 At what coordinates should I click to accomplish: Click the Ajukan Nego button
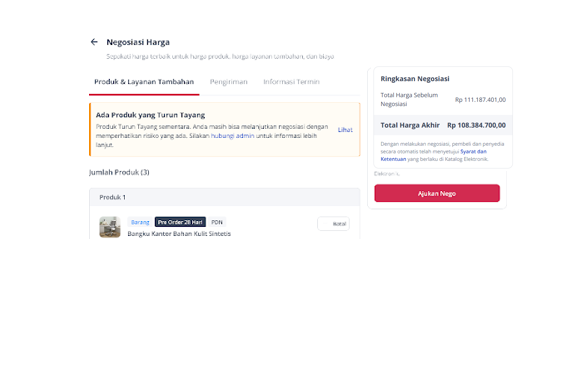[437, 193]
